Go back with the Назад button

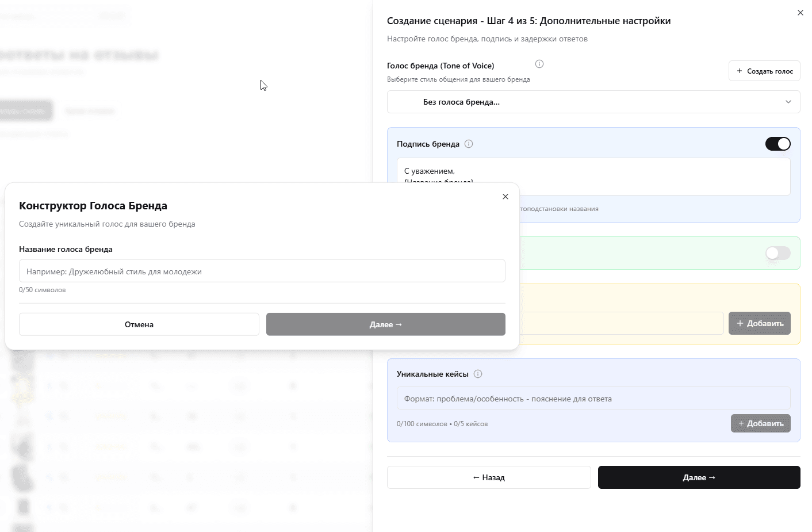coord(488,477)
